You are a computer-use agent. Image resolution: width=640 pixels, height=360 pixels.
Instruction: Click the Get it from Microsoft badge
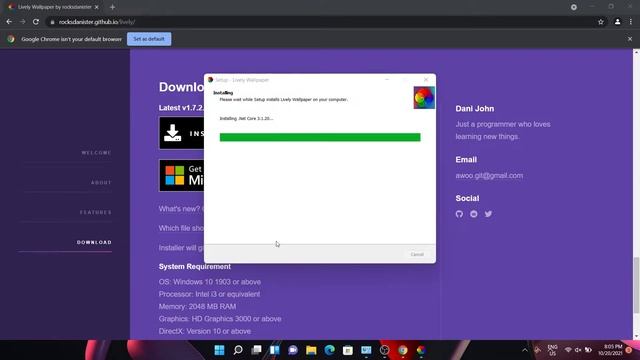point(182,176)
